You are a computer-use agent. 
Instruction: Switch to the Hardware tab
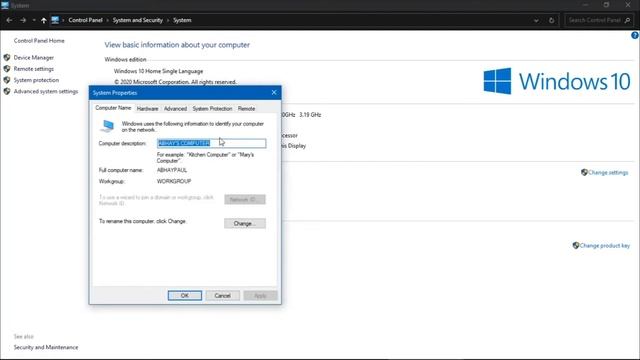[147, 109]
